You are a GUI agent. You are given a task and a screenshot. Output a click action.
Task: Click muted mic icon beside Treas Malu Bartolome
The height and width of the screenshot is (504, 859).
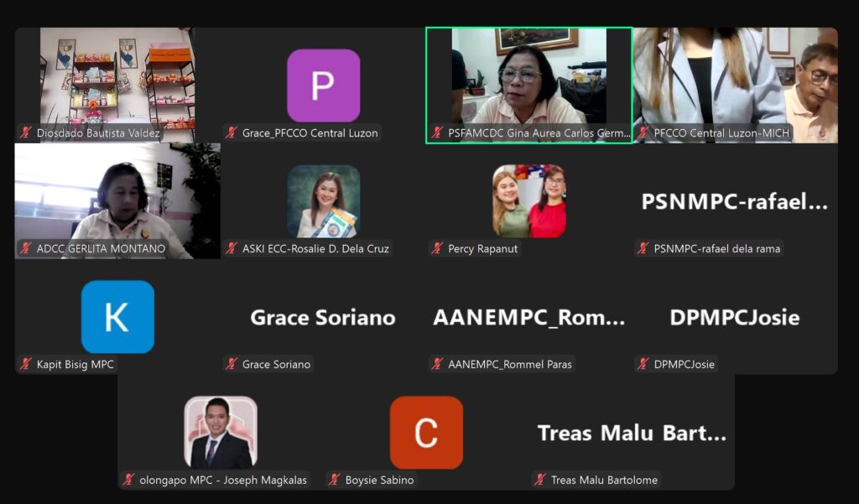(539, 480)
